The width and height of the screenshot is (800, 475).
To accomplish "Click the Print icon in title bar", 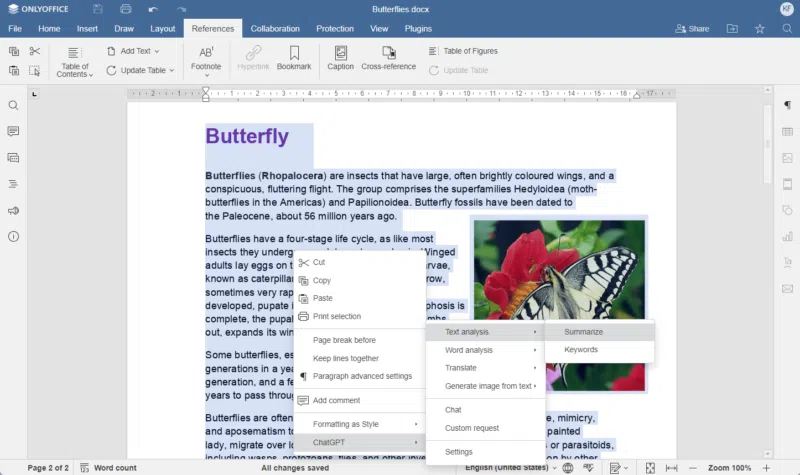I will [126, 9].
